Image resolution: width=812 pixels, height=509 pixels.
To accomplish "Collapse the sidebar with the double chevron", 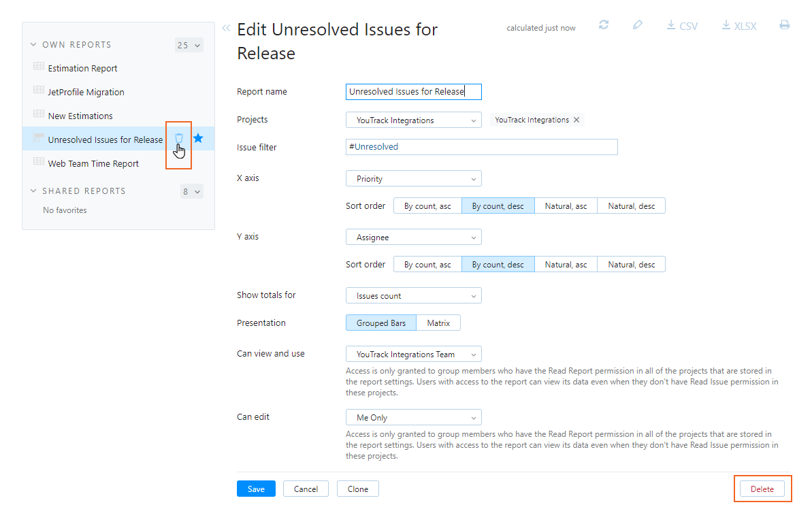I will (x=226, y=28).
